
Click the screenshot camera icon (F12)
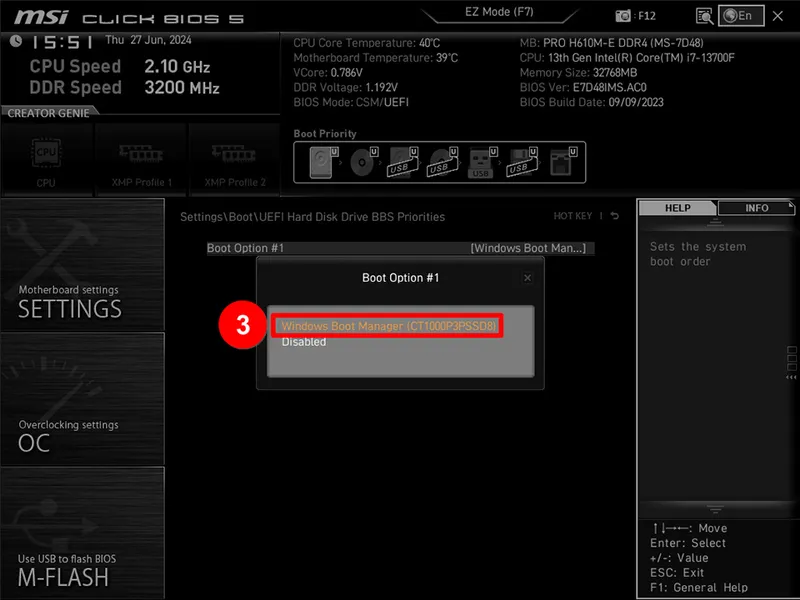point(623,16)
